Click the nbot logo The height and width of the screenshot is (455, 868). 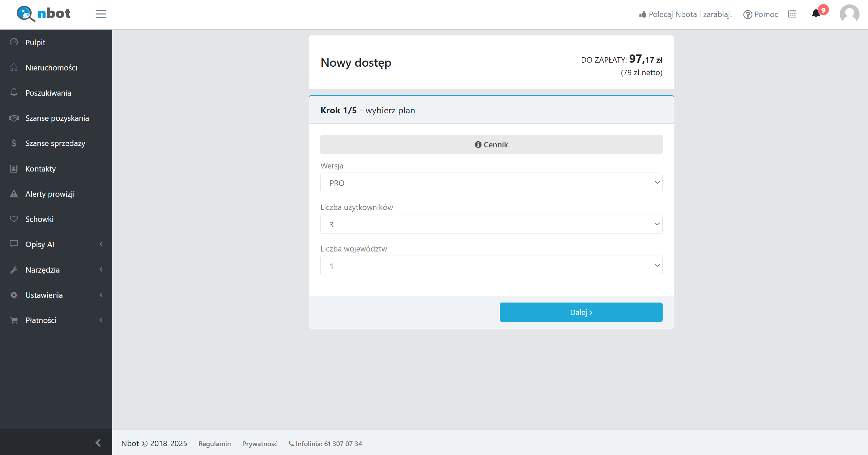coord(44,14)
